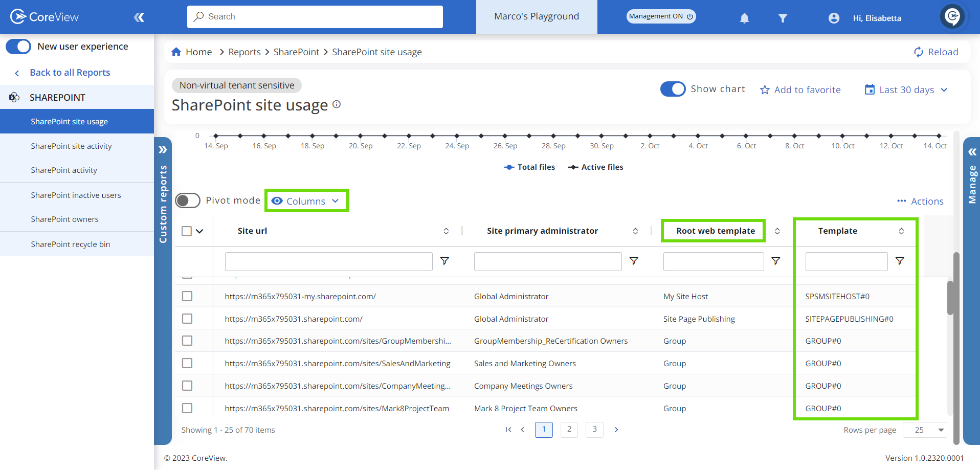Toggle Total files legend series
The image size is (980, 470).
[529, 167]
